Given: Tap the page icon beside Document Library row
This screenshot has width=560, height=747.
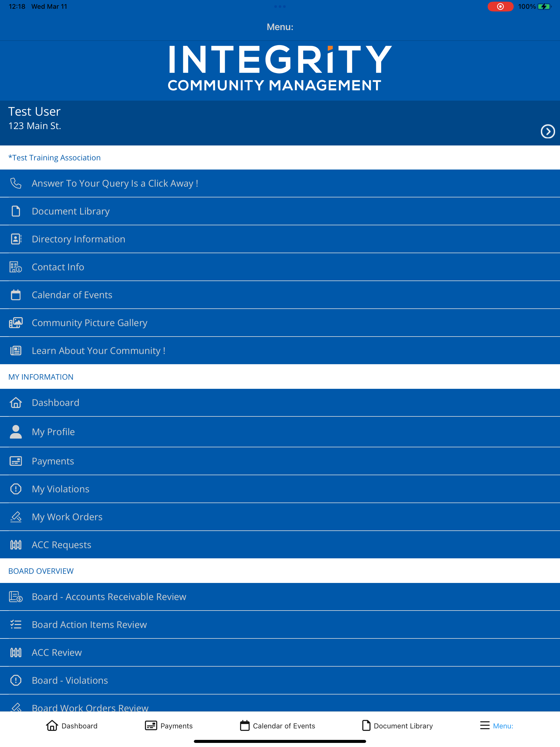Looking at the screenshot, I should click(16, 211).
